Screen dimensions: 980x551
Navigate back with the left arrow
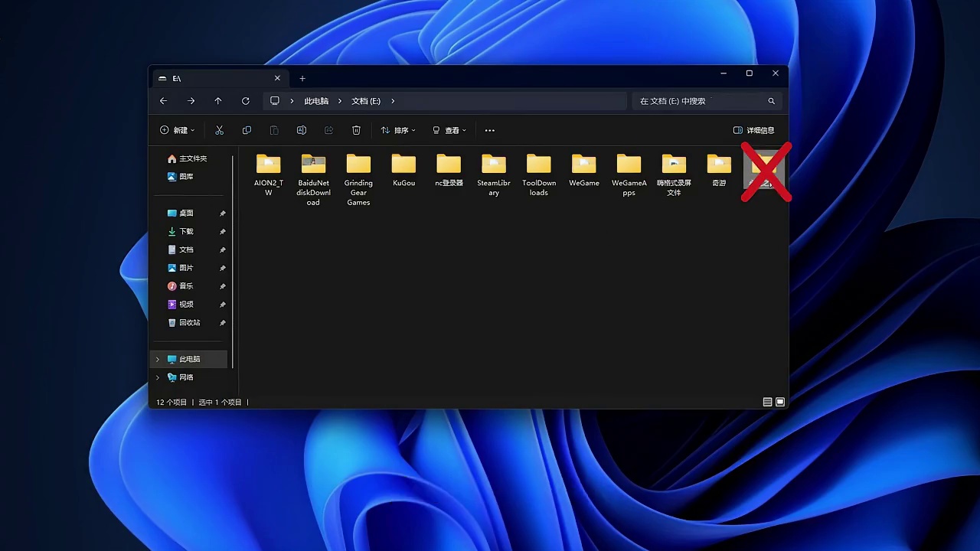coord(163,101)
